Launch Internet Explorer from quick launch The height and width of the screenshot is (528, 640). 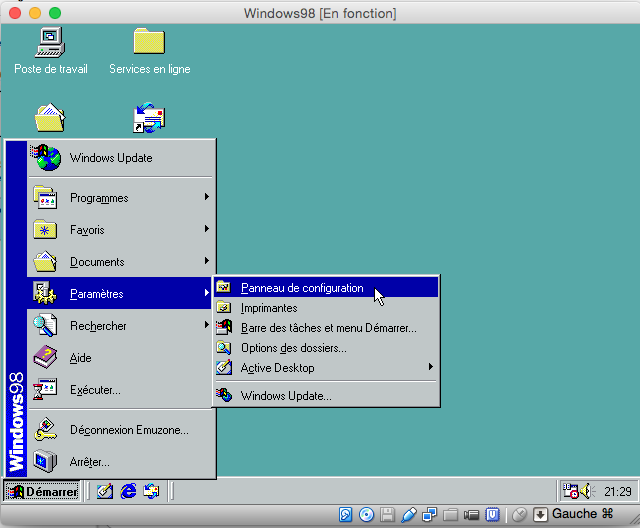[128, 491]
